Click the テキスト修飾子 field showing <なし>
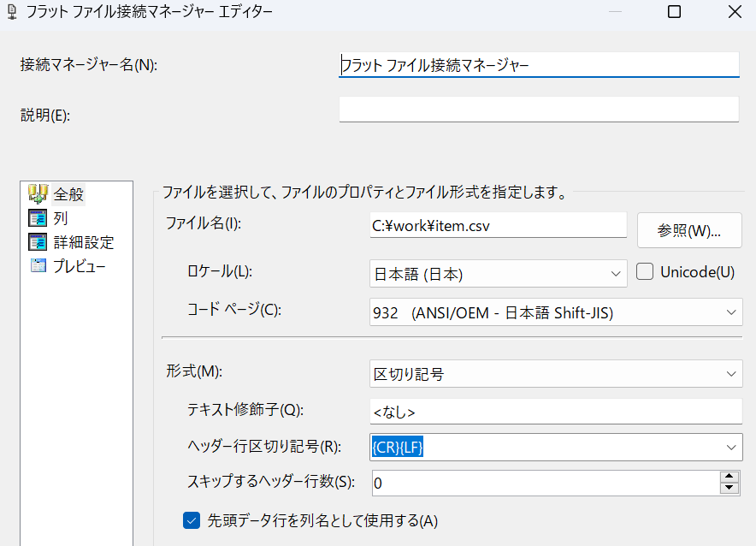The height and width of the screenshot is (546, 756). [556, 411]
